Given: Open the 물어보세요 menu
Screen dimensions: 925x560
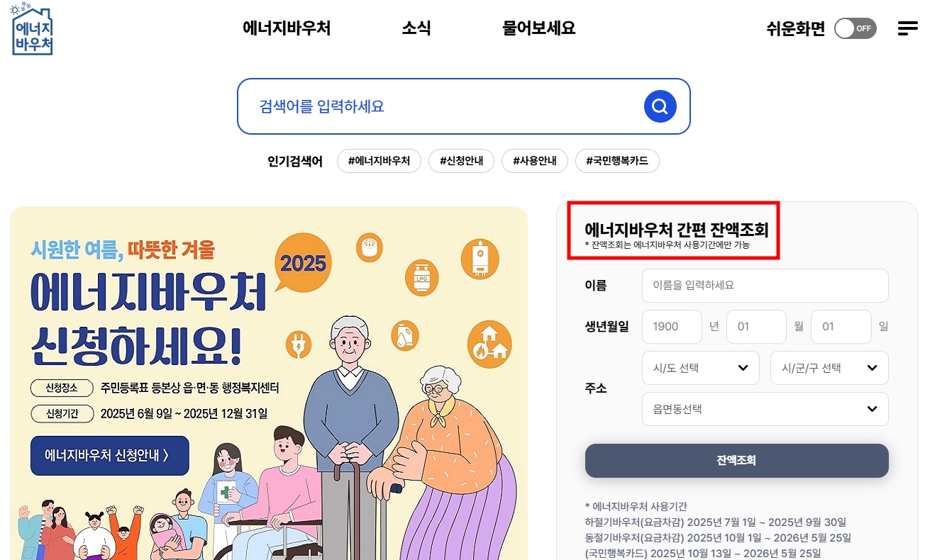Looking at the screenshot, I should (x=538, y=28).
